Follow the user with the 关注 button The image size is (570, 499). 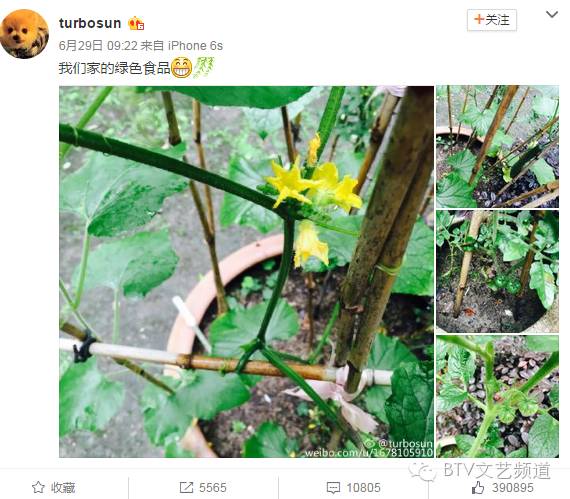(491, 20)
